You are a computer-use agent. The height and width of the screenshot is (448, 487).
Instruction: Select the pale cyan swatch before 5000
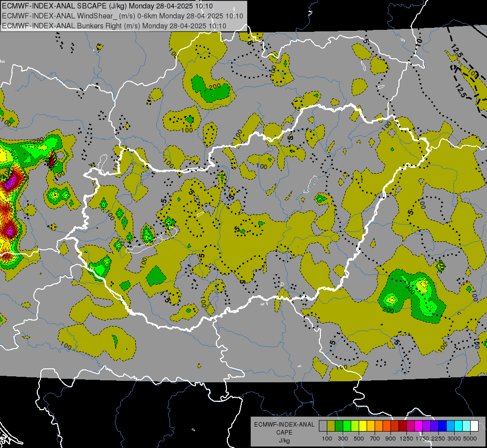coord(467,426)
